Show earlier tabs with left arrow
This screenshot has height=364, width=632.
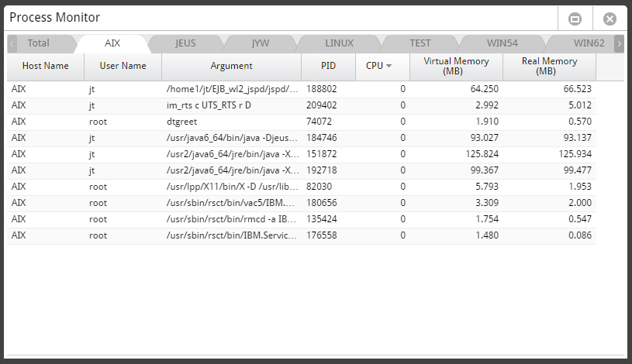tap(12, 43)
